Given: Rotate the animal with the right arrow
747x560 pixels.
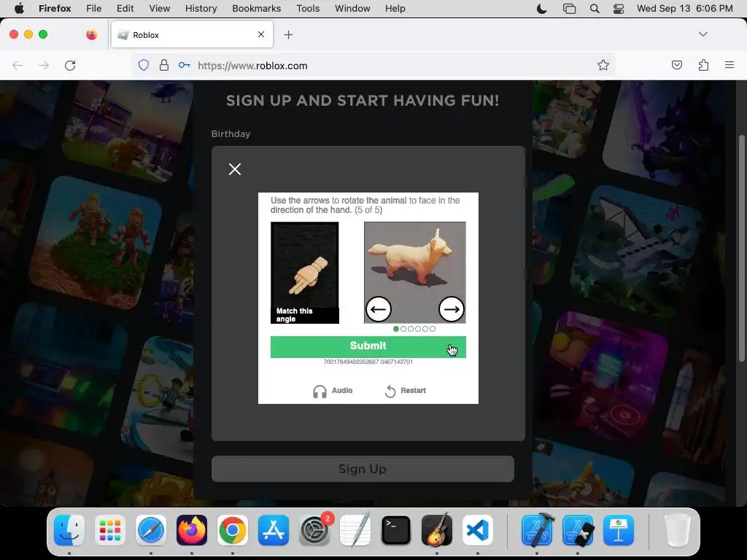Looking at the screenshot, I should (451, 309).
